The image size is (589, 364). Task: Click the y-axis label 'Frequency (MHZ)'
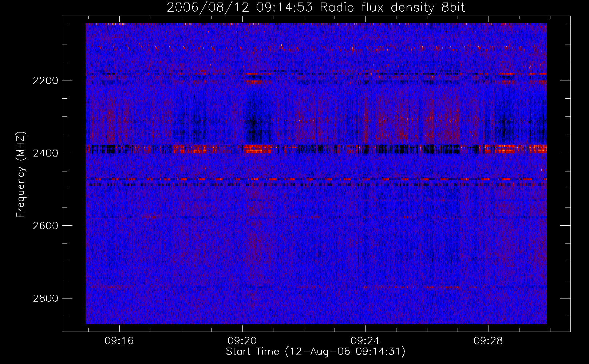click(21, 174)
